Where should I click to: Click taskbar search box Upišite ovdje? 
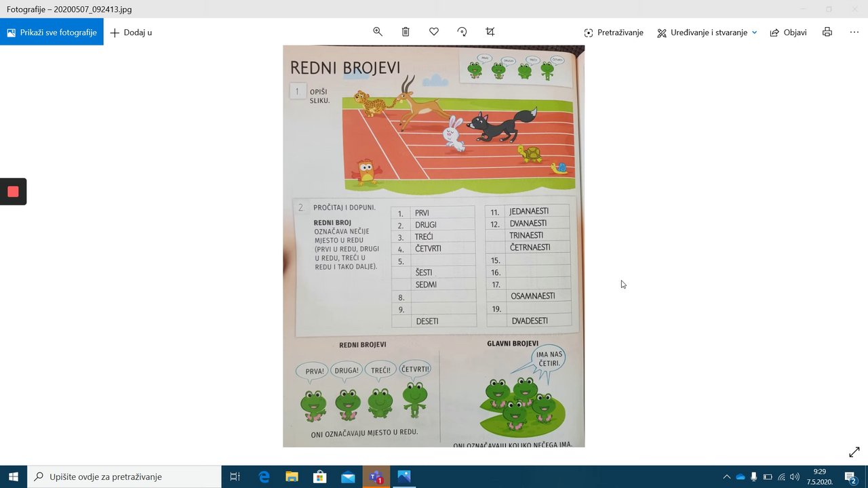tap(124, 476)
